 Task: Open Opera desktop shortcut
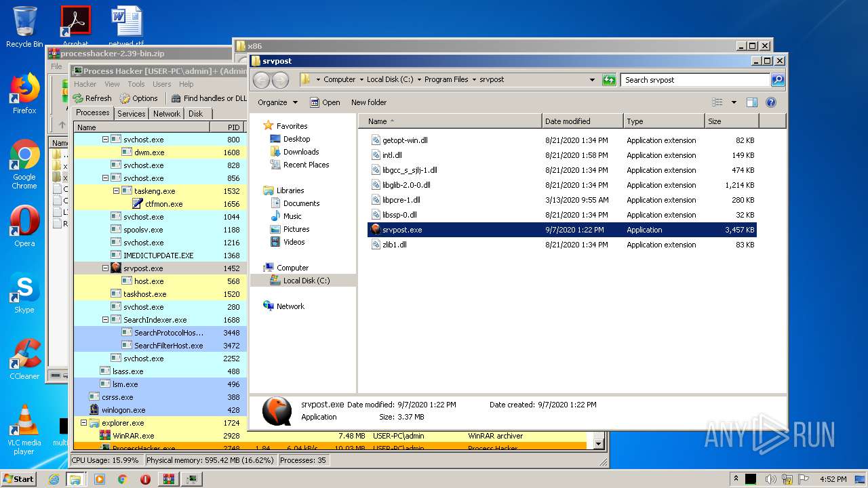pyautogui.click(x=24, y=226)
